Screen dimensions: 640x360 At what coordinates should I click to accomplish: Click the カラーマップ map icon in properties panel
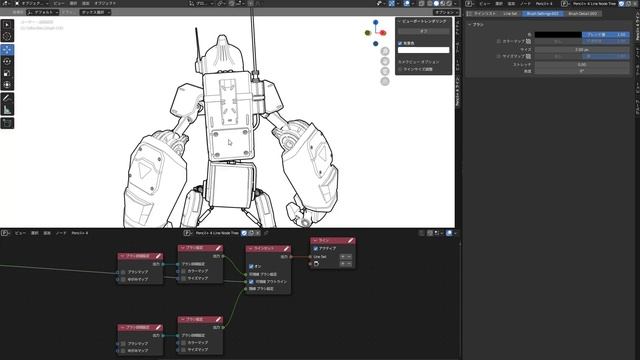pos(528,41)
